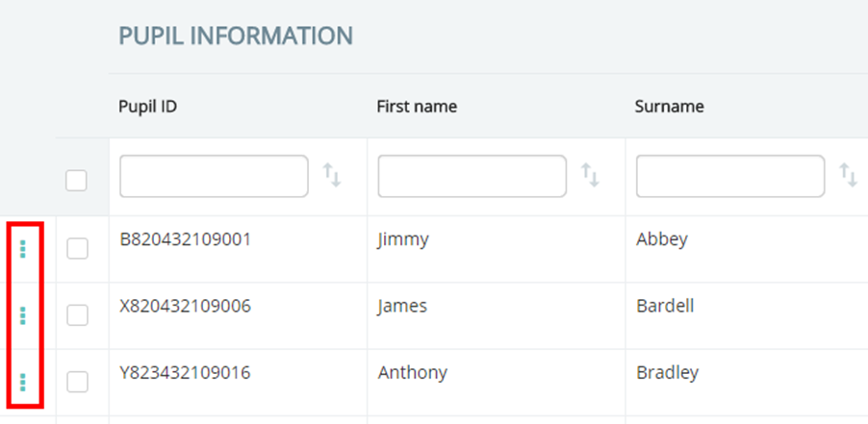
Task: Click the surname Bradley cell
Action: tap(667, 372)
